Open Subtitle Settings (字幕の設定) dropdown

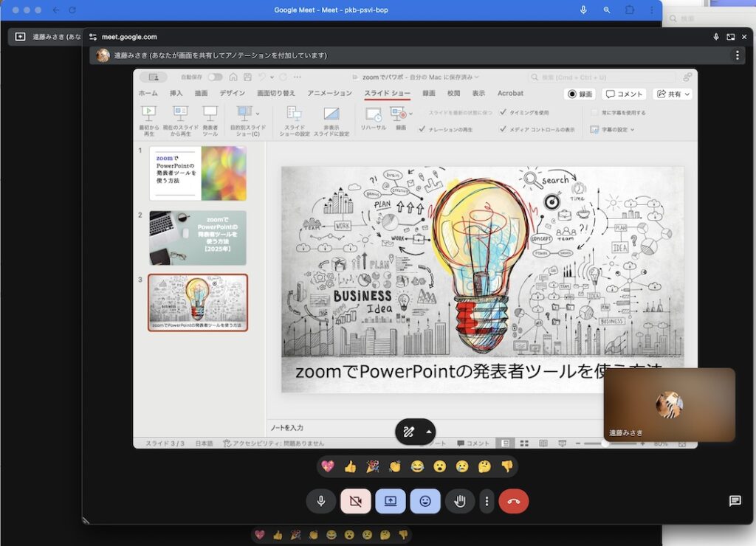click(x=612, y=130)
